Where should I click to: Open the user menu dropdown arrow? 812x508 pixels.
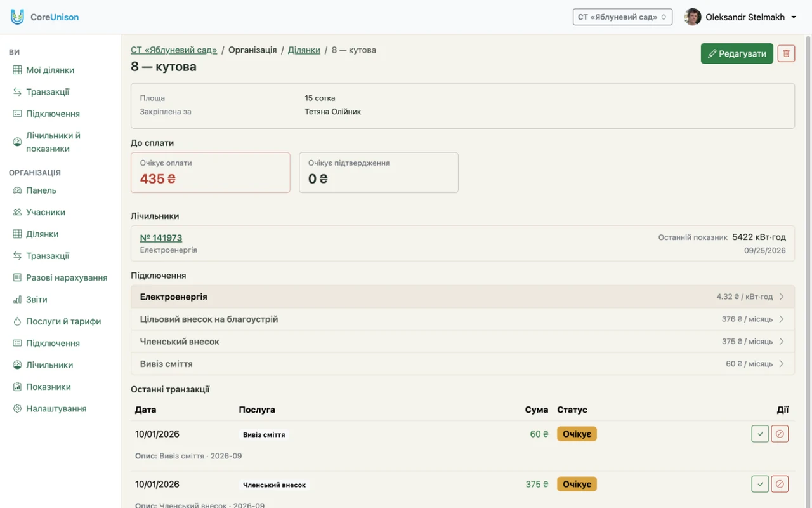(794, 17)
